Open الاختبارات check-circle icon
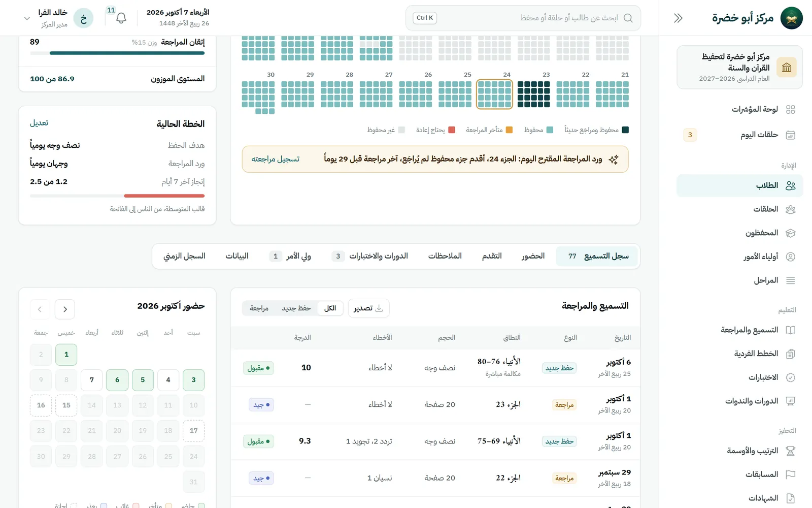Viewport: 812px width, 508px height. point(790,377)
